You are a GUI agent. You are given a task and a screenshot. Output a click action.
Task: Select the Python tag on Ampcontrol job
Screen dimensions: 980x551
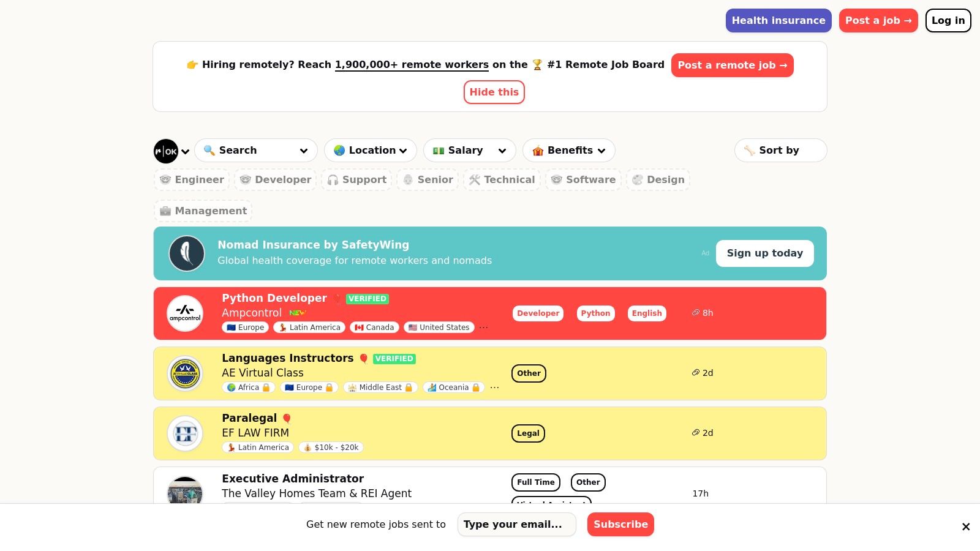point(595,313)
